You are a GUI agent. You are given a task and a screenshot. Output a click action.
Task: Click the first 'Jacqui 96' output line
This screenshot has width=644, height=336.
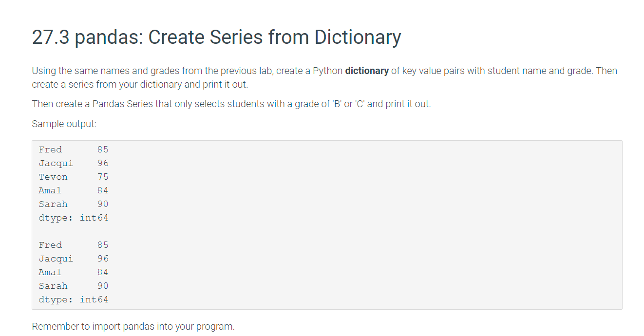(x=74, y=163)
